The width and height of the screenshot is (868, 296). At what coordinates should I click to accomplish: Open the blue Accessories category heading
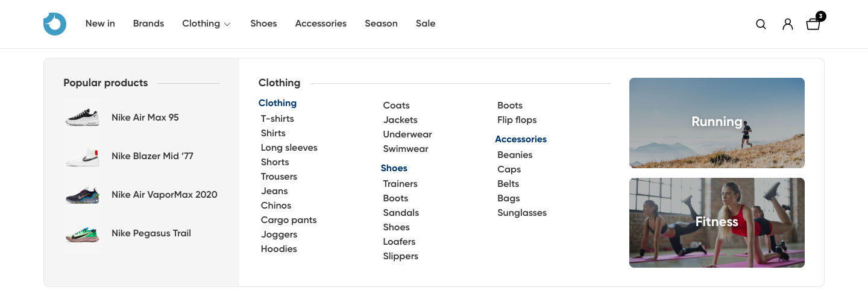click(x=520, y=139)
